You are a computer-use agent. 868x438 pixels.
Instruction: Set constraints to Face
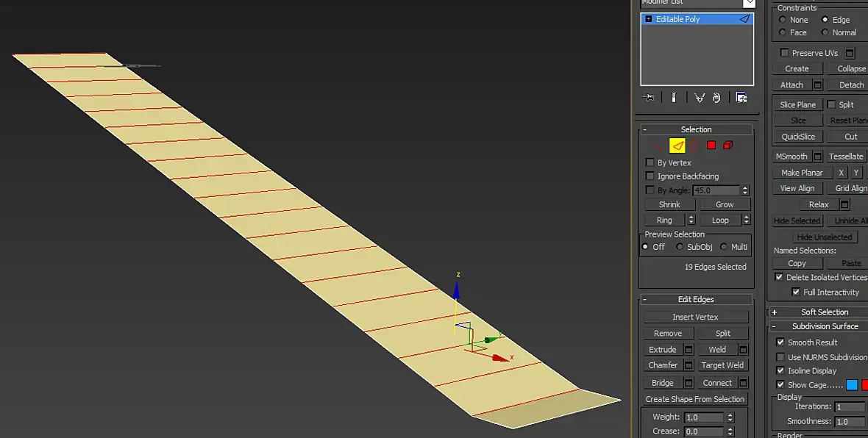click(782, 32)
